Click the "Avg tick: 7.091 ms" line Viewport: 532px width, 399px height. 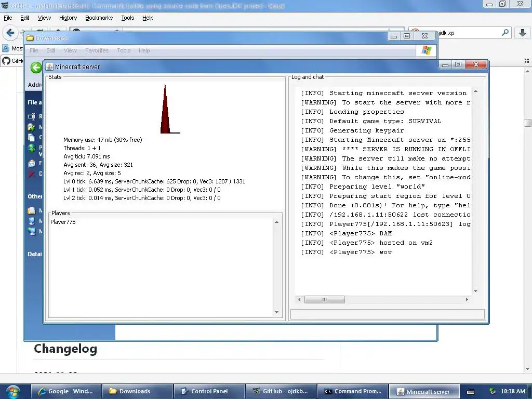point(87,156)
